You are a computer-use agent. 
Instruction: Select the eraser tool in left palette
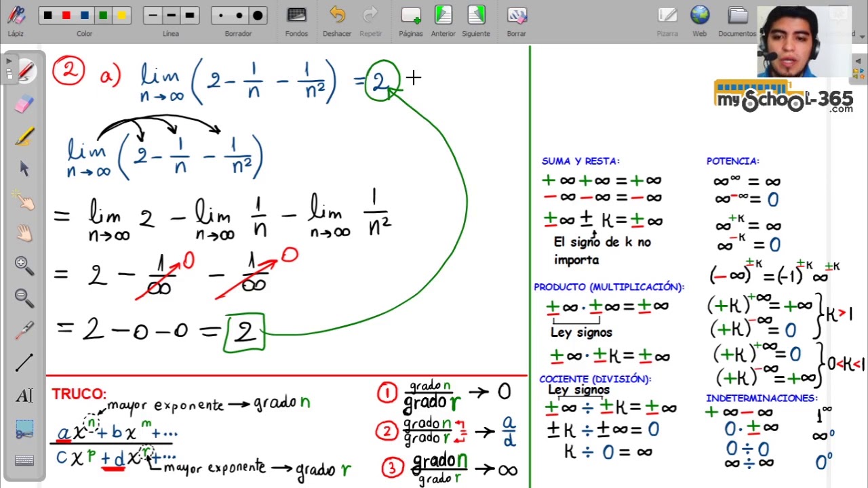(24, 104)
